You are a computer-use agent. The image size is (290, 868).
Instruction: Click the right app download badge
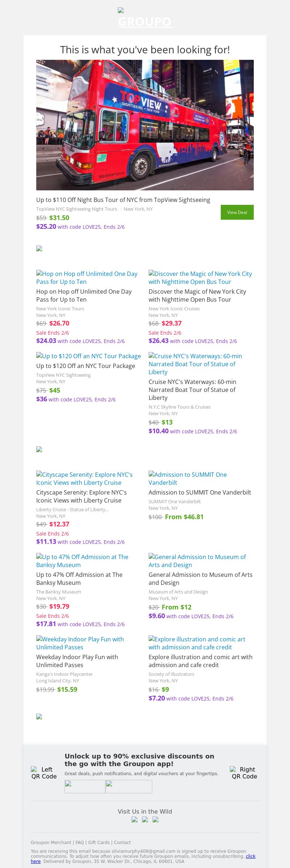point(129,786)
